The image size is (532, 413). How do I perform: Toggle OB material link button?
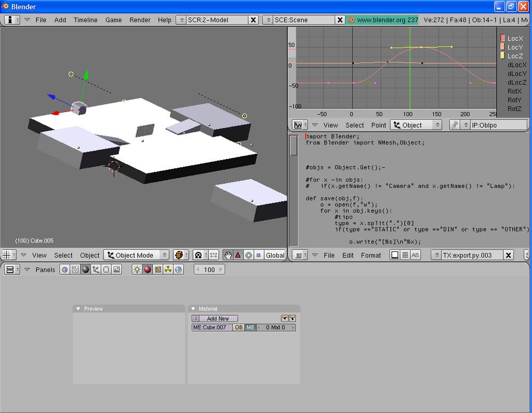[x=239, y=327]
